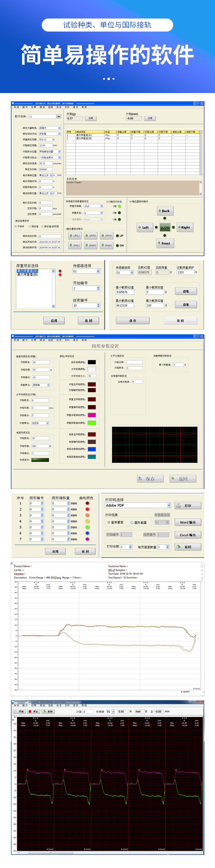Open 设定 menu in the 图形参数设置 window
Viewport: 215px width, 868px height.
pyautogui.click(x=59, y=340)
